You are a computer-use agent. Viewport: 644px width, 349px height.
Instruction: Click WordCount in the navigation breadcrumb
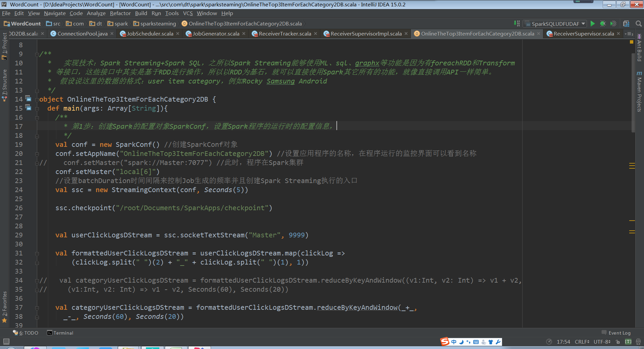22,23
